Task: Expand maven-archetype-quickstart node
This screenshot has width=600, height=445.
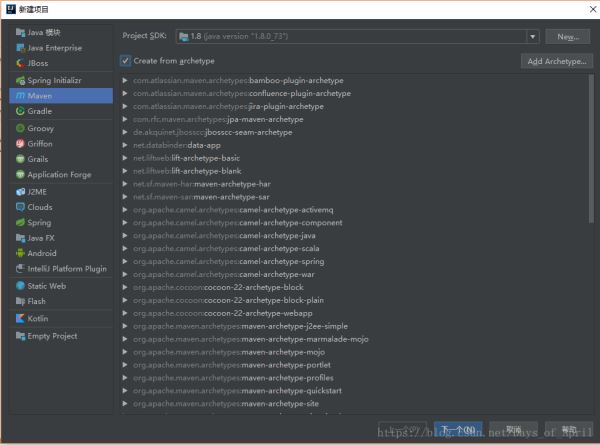Action: point(125,391)
